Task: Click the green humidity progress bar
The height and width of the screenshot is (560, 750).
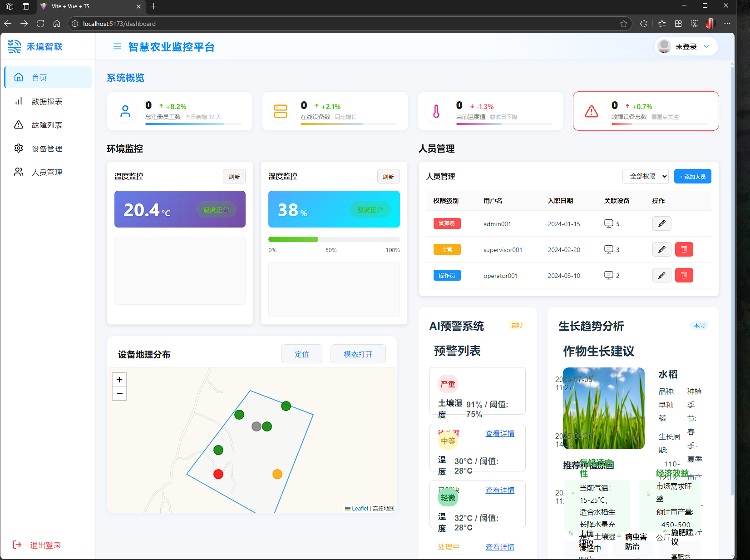Action: coord(293,239)
